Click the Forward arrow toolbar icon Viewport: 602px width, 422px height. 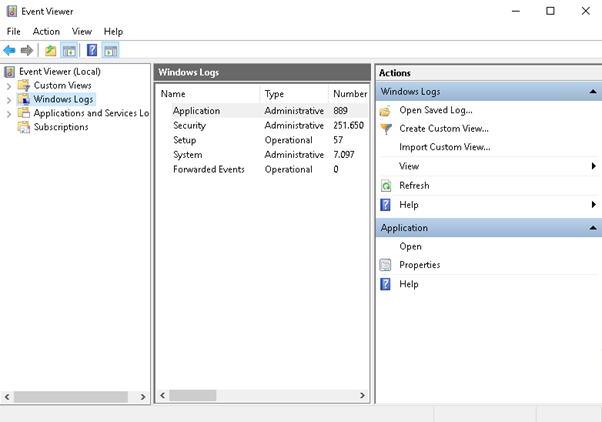click(x=26, y=50)
